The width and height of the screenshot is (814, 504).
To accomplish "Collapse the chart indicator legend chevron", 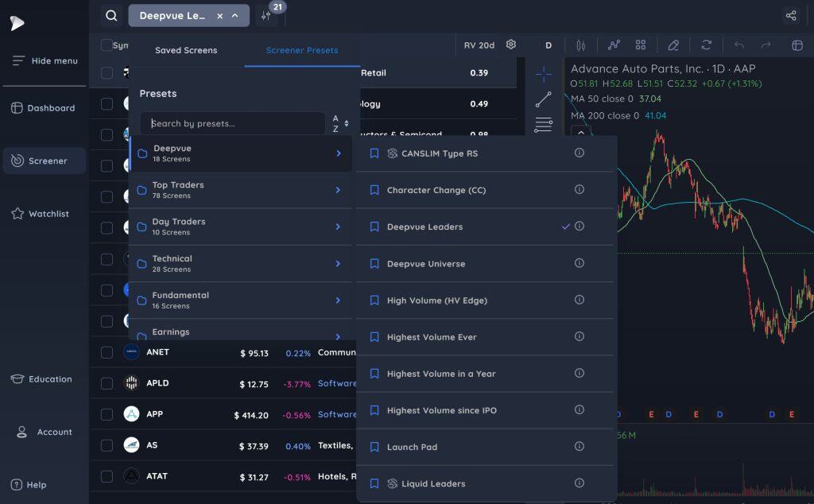I will point(581,132).
